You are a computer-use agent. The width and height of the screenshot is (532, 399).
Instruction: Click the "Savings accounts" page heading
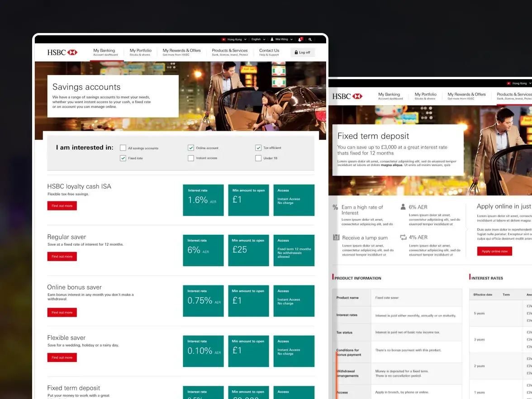click(x=86, y=87)
